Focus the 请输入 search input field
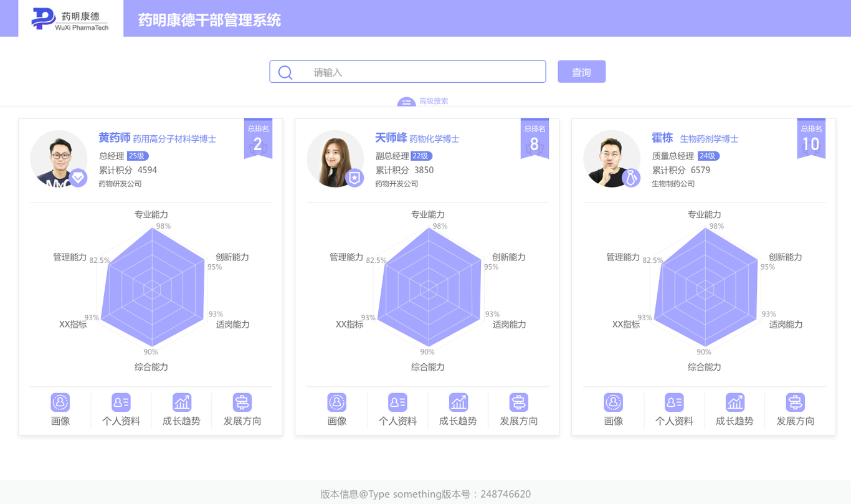The width and height of the screenshot is (851, 504). (x=407, y=72)
